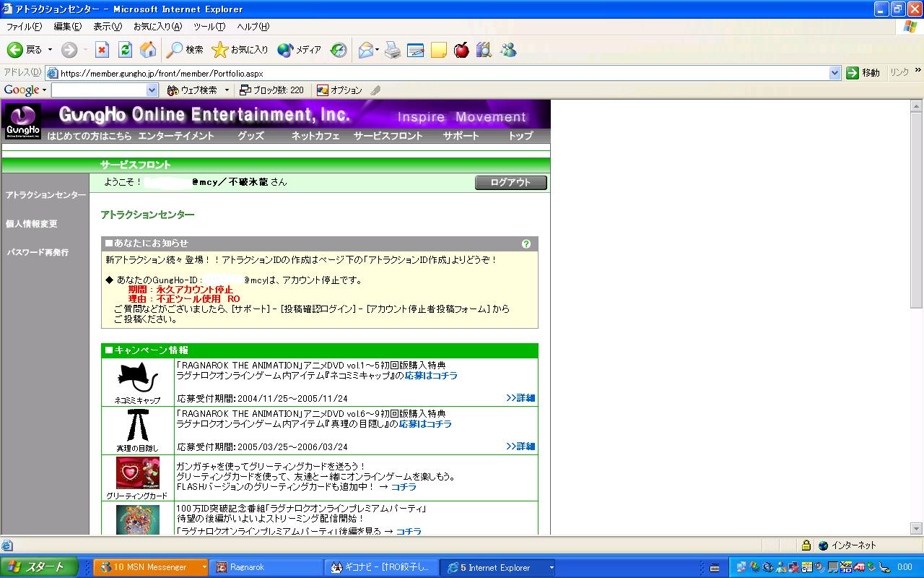This screenshot has width=924, height=578.
Task: Click the help question-mark icon on あなたにお知らせ
Action: click(x=527, y=243)
